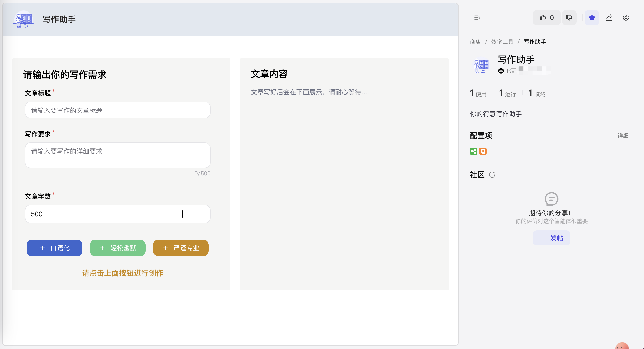The height and width of the screenshot is (349, 644).
Task: Click the blue 口语化 button
Action: pos(55,248)
